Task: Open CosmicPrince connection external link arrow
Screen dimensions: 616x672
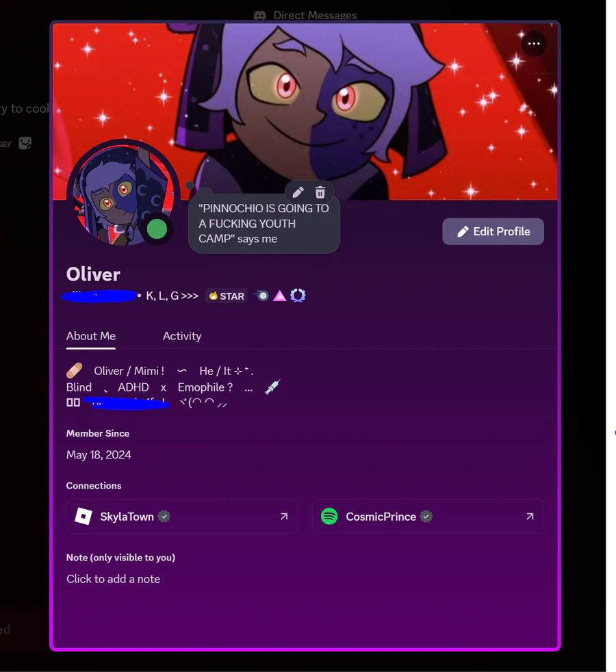Action: [x=530, y=517]
